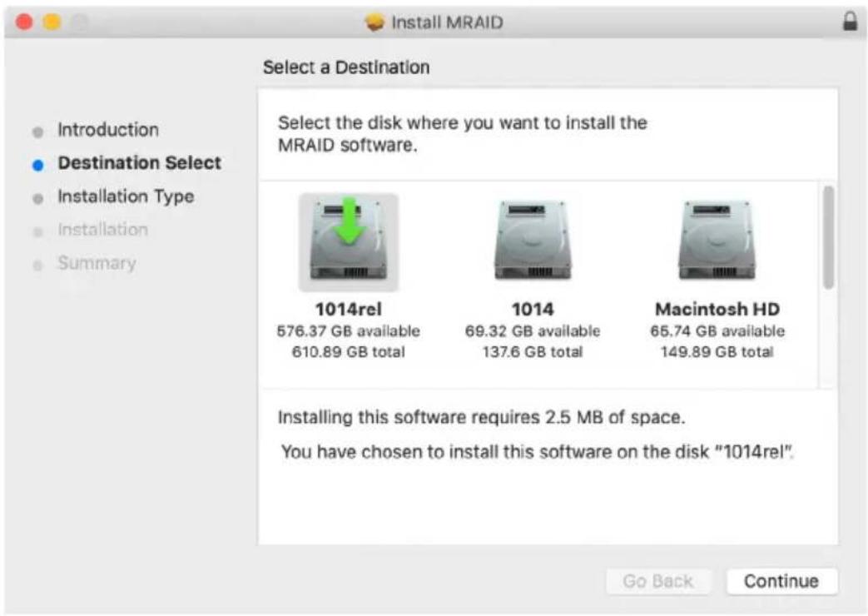The width and height of the screenshot is (868, 616).
Task: Click the '576.37 GB available' text
Action: pyautogui.click(x=348, y=330)
